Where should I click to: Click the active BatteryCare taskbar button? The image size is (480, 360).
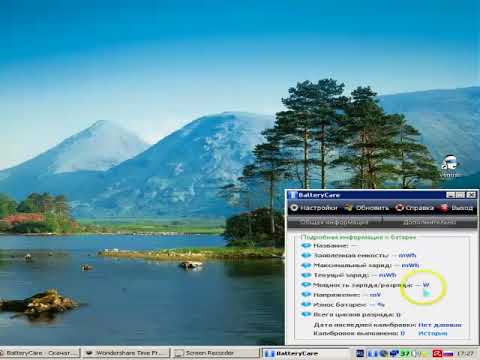(x=305, y=353)
